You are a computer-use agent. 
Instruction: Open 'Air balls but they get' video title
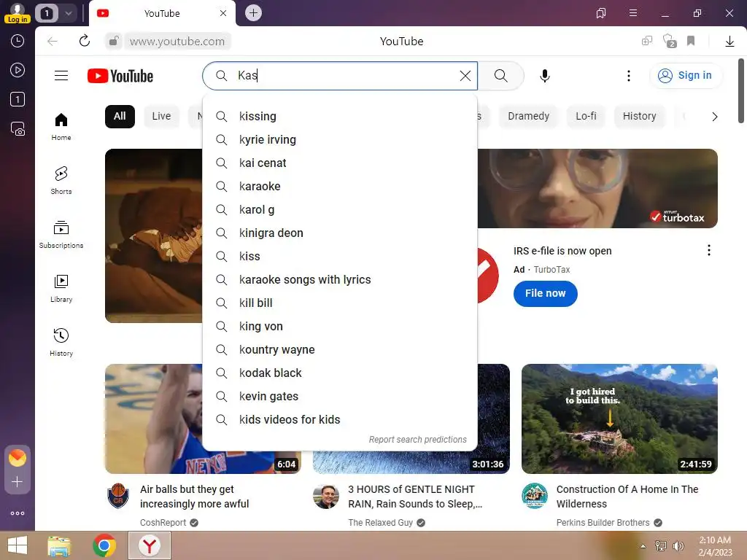(x=194, y=496)
